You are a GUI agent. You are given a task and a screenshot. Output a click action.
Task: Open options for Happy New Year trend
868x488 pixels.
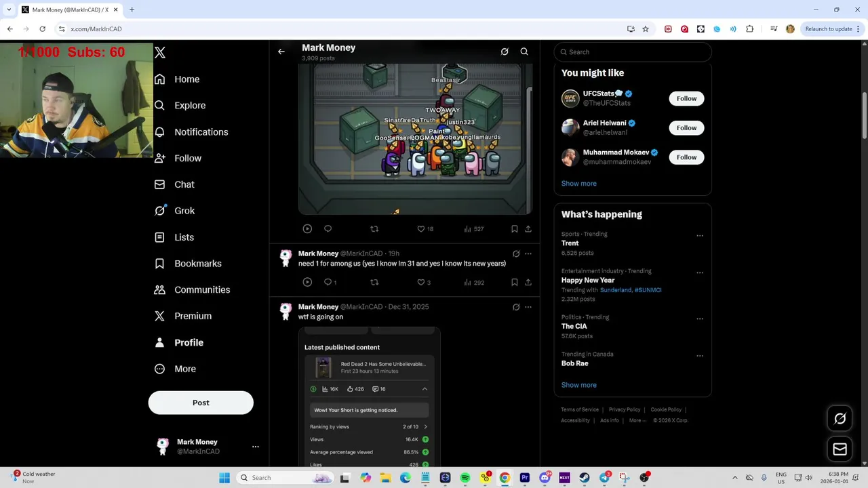pyautogui.click(x=700, y=272)
